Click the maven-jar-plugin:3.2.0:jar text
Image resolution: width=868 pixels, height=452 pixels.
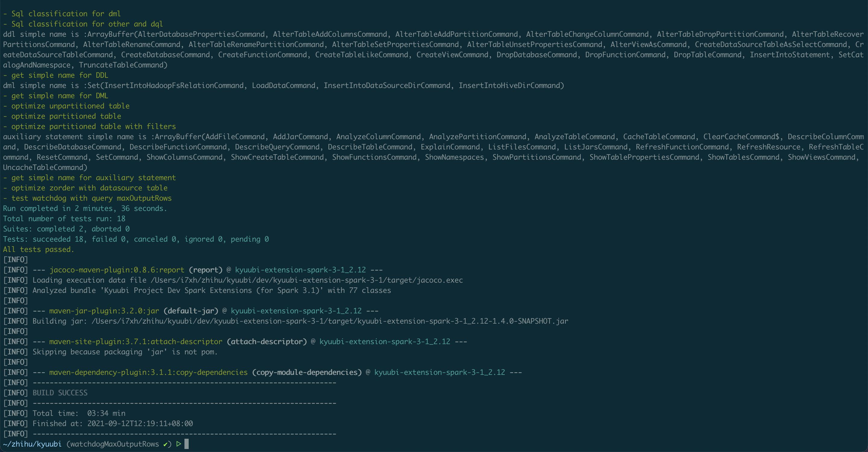104,311
